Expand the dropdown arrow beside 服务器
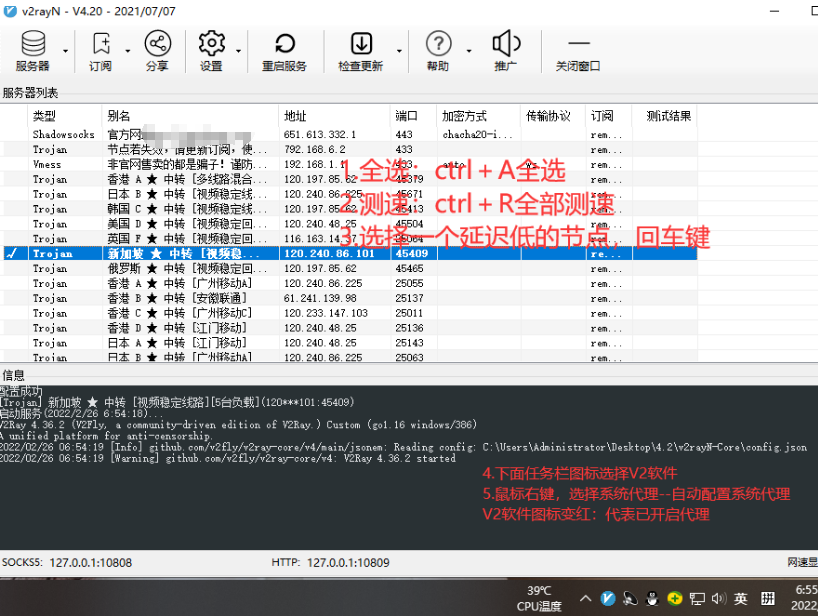Viewport: 818px width, 616px height. tap(66, 50)
